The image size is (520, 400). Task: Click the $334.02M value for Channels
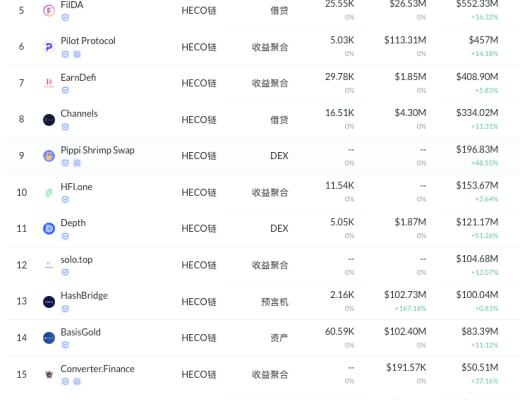point(477,113)
